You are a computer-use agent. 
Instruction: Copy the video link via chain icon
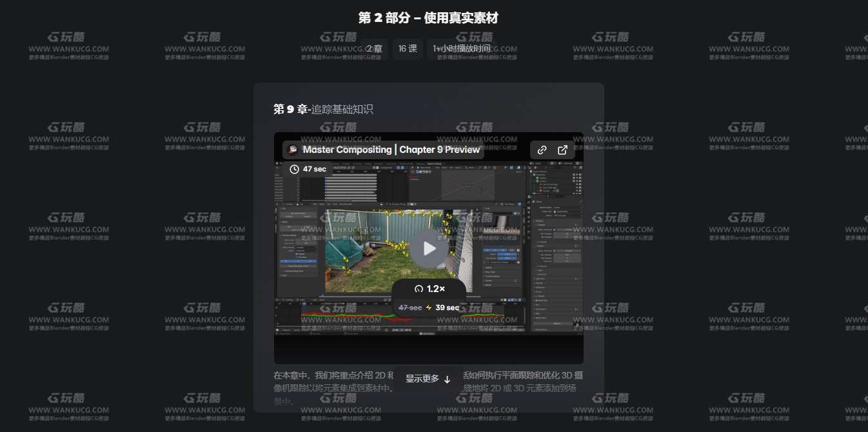[542, 150]
